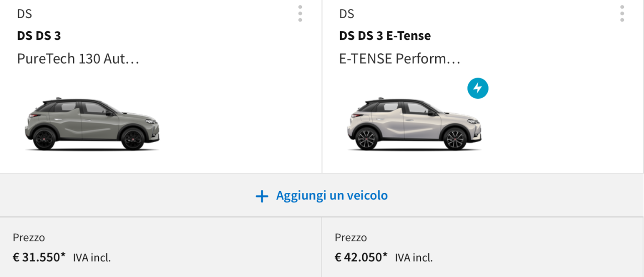The image size is (644, 277).
Task: Click the blue electric lightning badge
Action: [478, 89]
